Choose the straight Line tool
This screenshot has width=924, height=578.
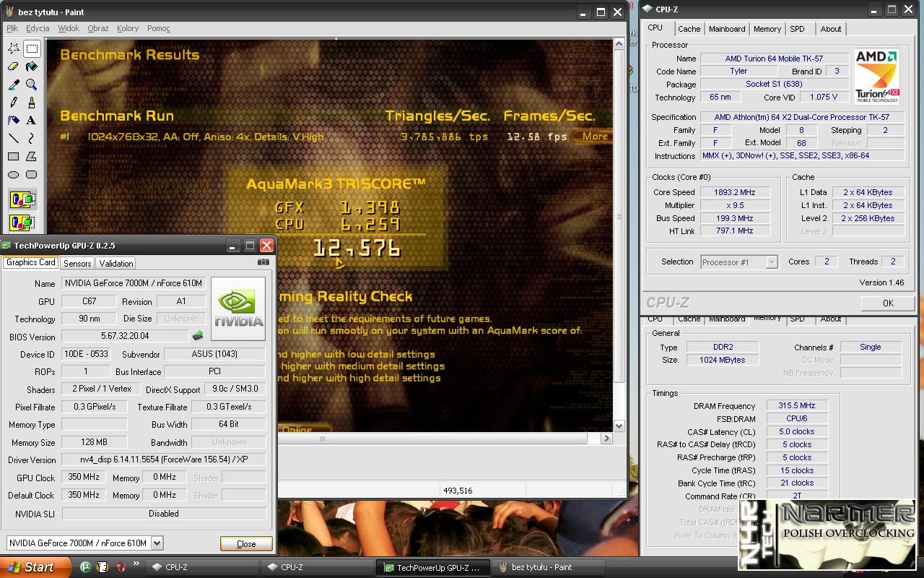pos(14,138)
